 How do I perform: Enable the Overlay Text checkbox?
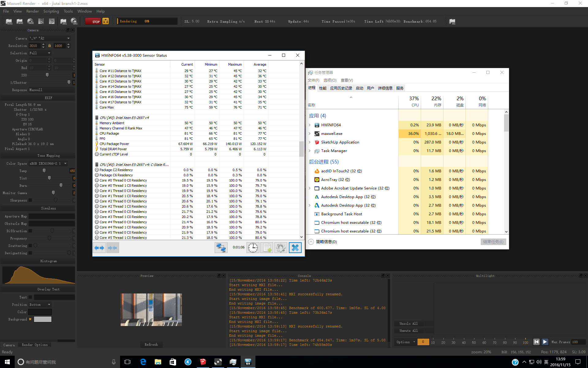(x=30, y=297)
